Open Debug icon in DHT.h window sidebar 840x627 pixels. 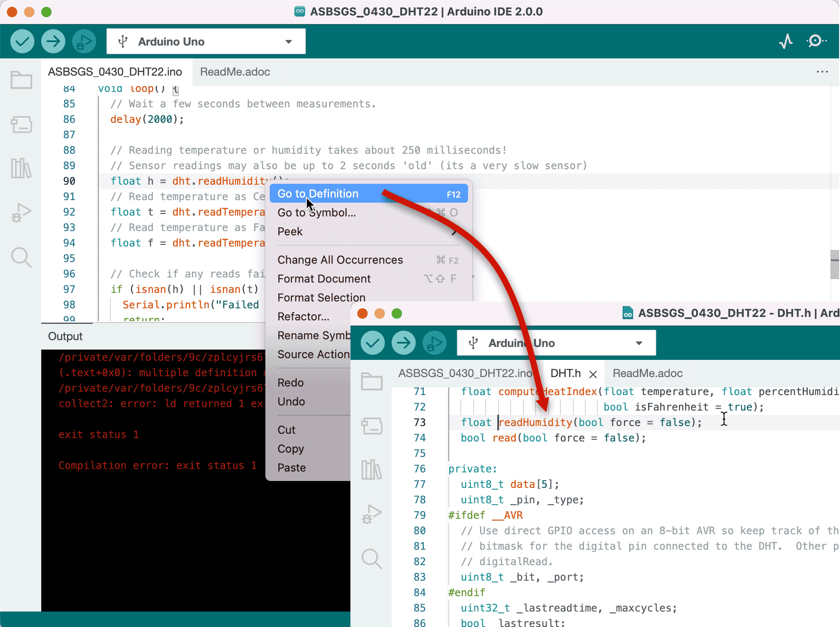[371, 514]
